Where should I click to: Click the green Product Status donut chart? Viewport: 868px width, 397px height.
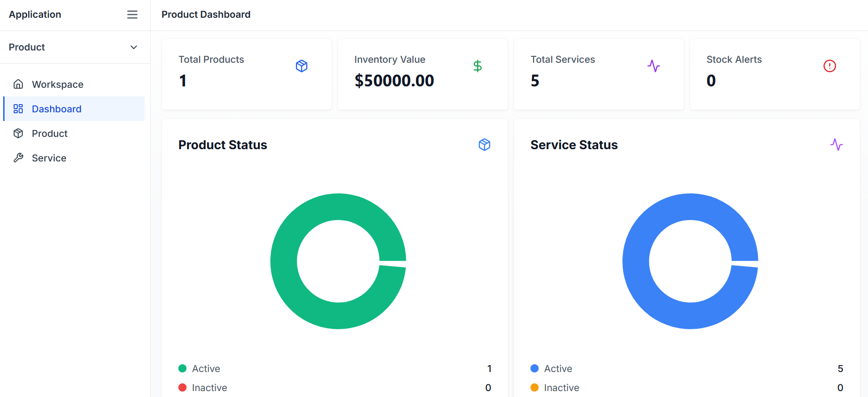(284, 261)
